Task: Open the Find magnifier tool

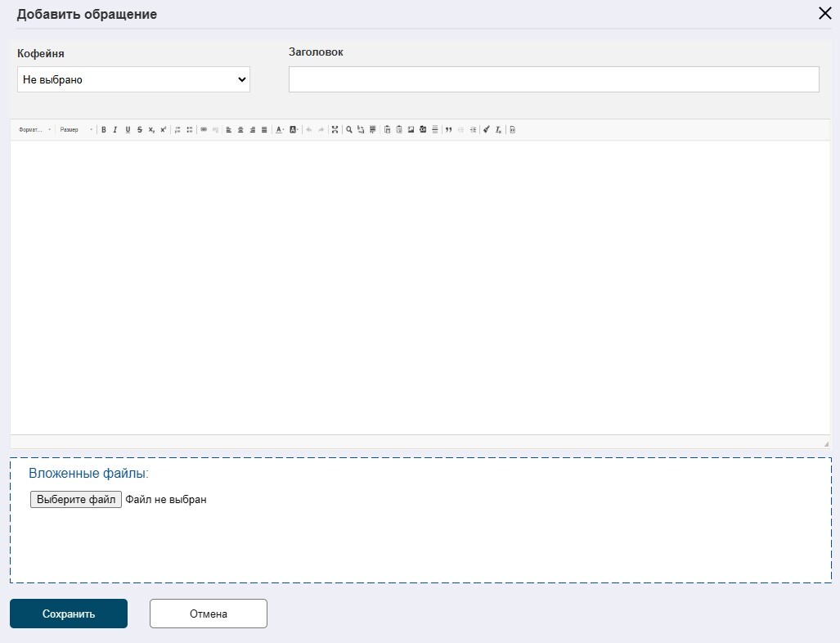Action: [348, 130]
